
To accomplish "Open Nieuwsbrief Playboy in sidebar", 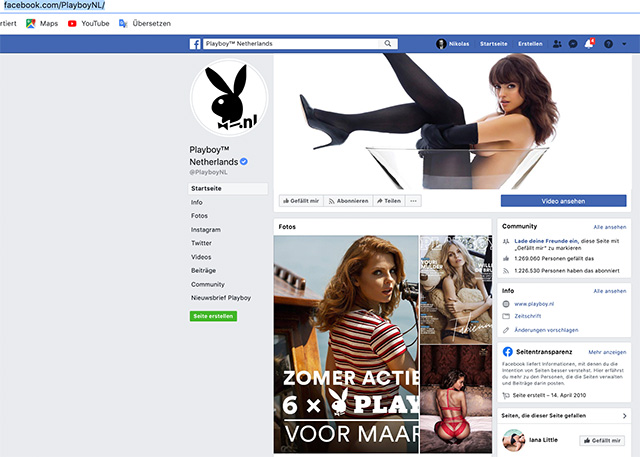I will pos(221,298).
